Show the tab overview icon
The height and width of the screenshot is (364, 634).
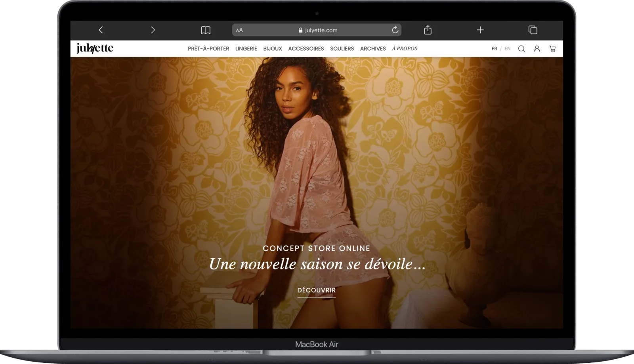[x=533, y=30]
